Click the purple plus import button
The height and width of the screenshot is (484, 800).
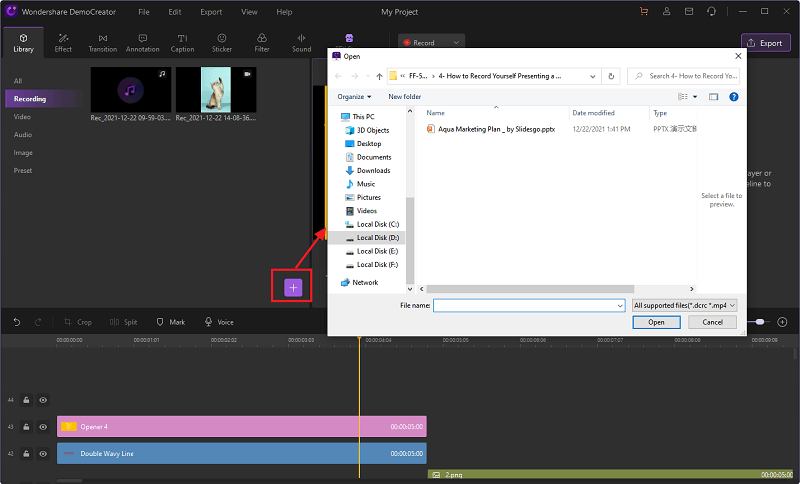coord(293,288)
